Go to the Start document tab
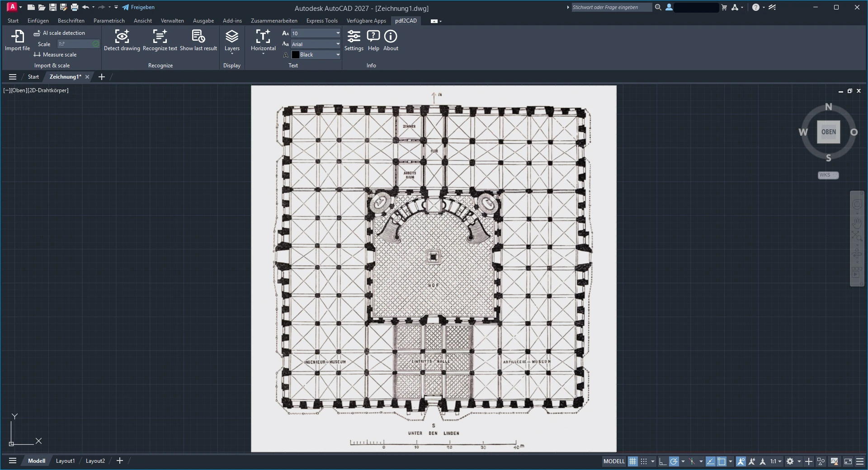Screen dimensions: 868x470 coord(33,77)
